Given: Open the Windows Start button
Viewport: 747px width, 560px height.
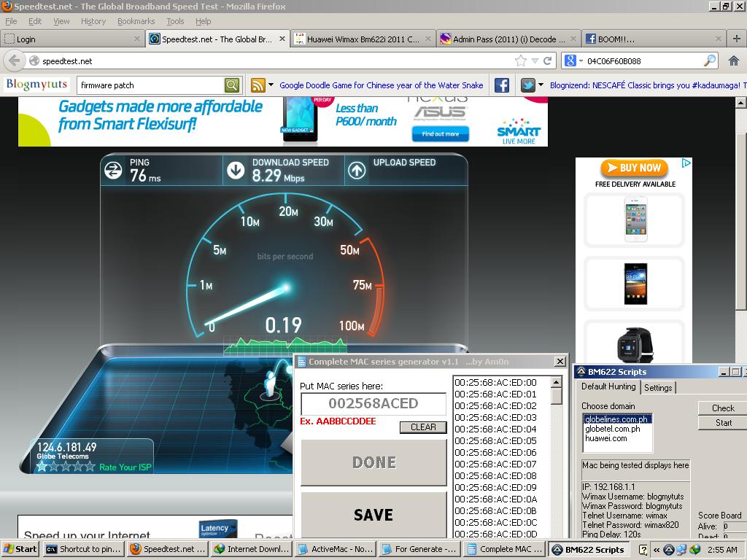Looking at the screenshot, I should point(20,549).
